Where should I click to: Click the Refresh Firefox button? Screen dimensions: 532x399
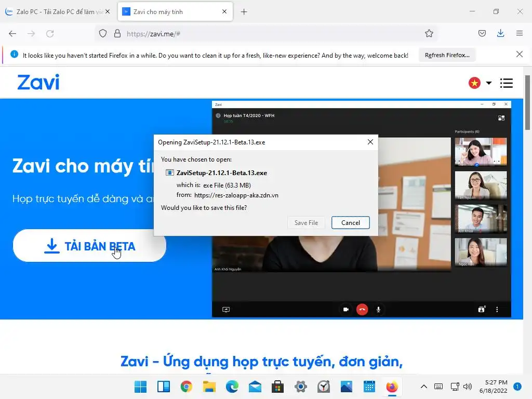tap(447, 55)
